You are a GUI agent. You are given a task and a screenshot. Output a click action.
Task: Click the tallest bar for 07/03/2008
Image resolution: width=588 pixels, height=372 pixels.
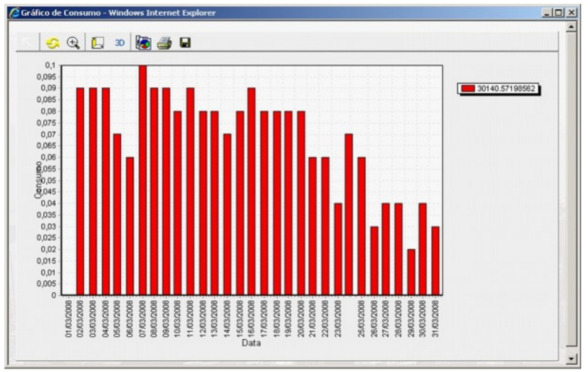point(143,180)
